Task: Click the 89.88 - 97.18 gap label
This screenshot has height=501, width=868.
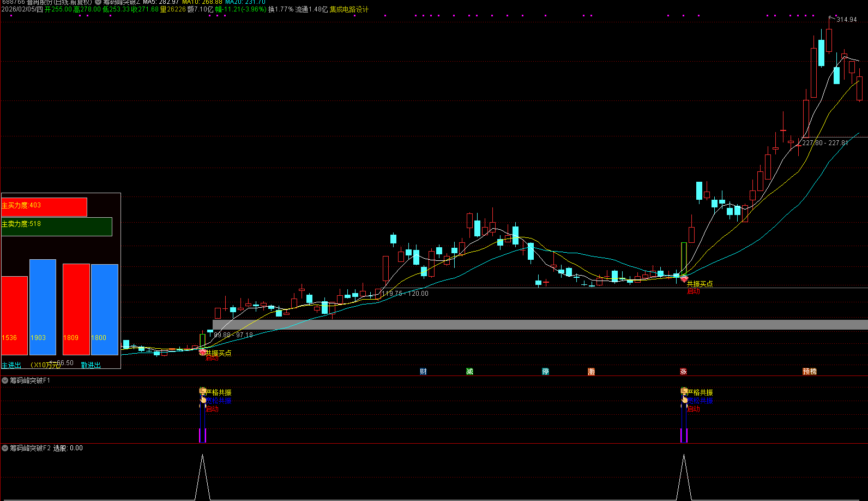Action: click(x=233, y=335)
